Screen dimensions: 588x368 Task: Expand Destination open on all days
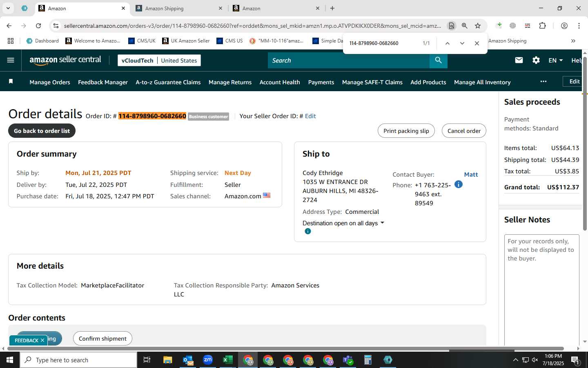click(343, 223)
